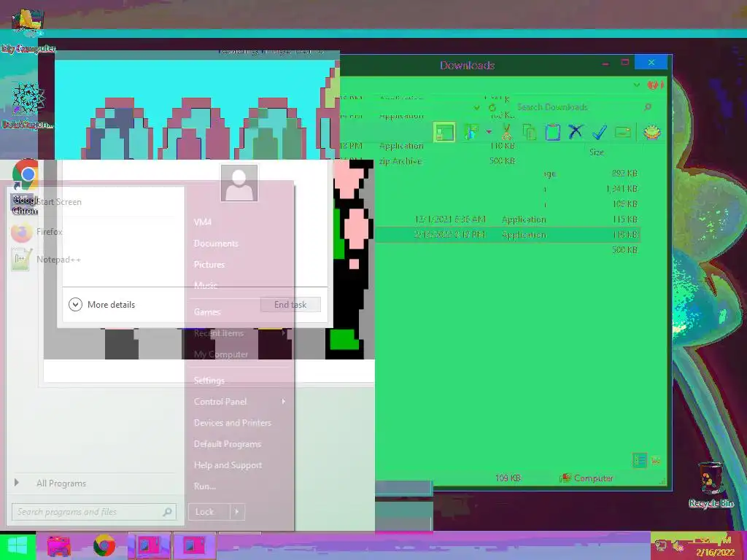
Task: Switch to details view icon in Downloads status bar
Action: (x=639, y=460)
